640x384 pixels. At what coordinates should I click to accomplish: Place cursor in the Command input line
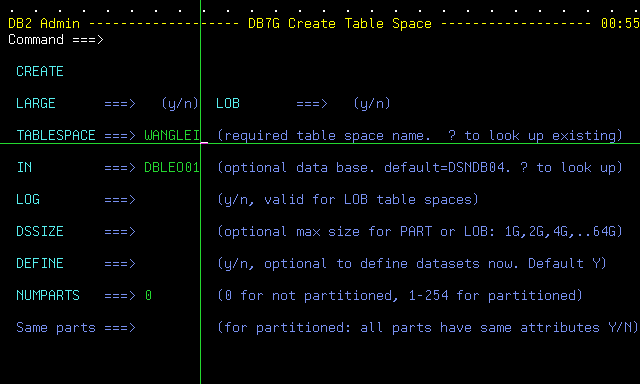coord(371,40)
